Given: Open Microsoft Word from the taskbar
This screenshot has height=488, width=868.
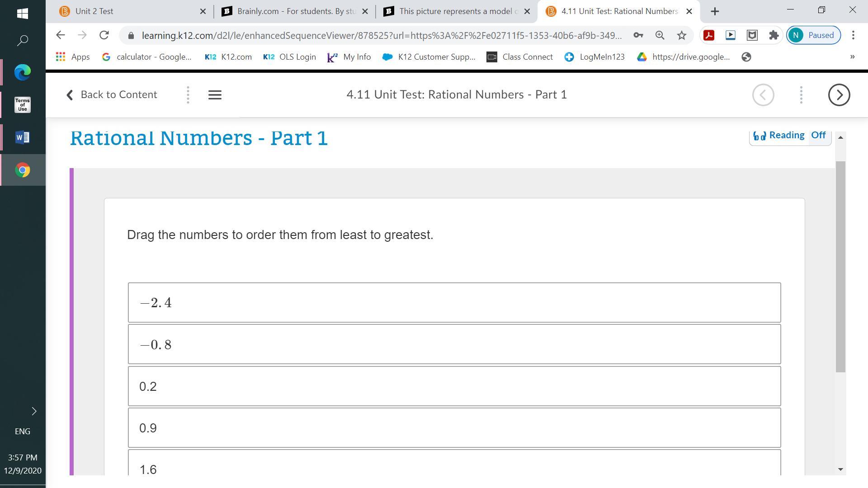Looking at the screenshot, I should tap(23, 137).
